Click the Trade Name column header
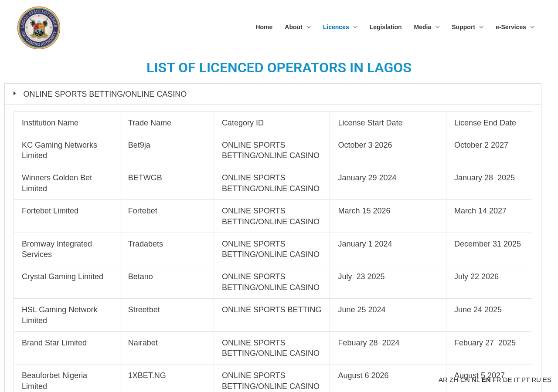Screen dimensions: 558x392 tap(167, 123)
